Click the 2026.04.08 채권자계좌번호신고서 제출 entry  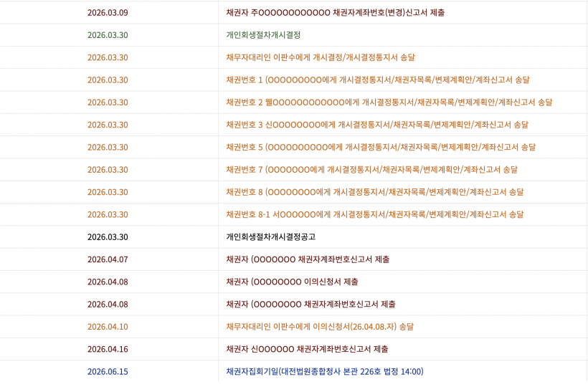pos(311,305)
